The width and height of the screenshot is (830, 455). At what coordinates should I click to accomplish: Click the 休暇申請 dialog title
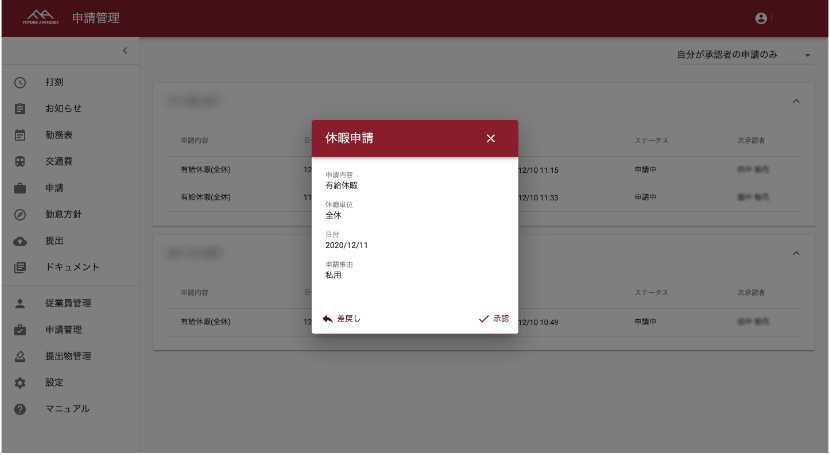(x=349, y=139)
